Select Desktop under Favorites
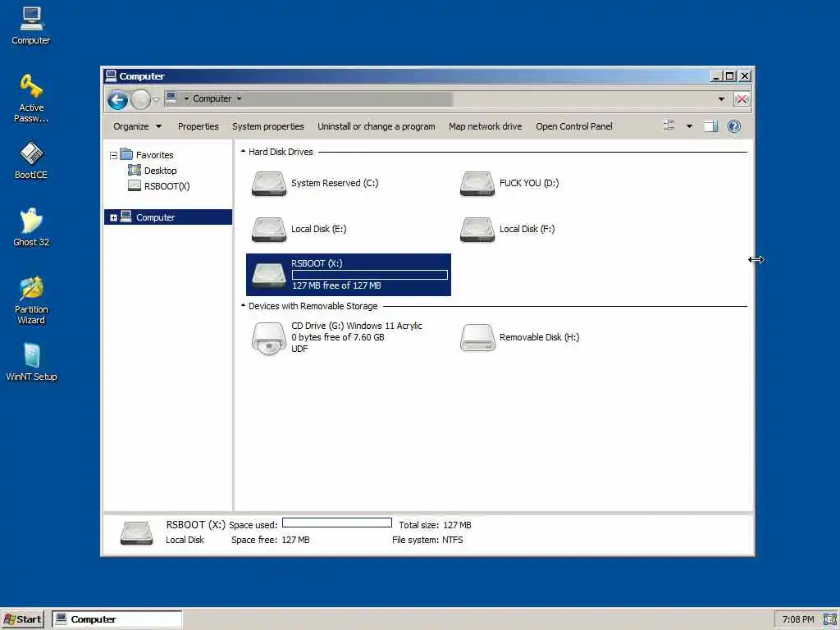Screen dimensions: 840x630 click(x=160, y=171)
